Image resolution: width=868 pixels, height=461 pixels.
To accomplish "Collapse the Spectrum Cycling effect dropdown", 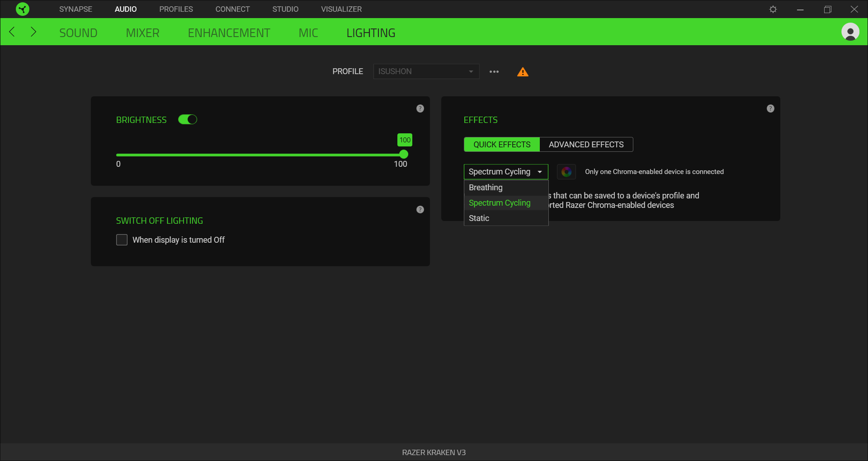I will click(x=506, y=172).
